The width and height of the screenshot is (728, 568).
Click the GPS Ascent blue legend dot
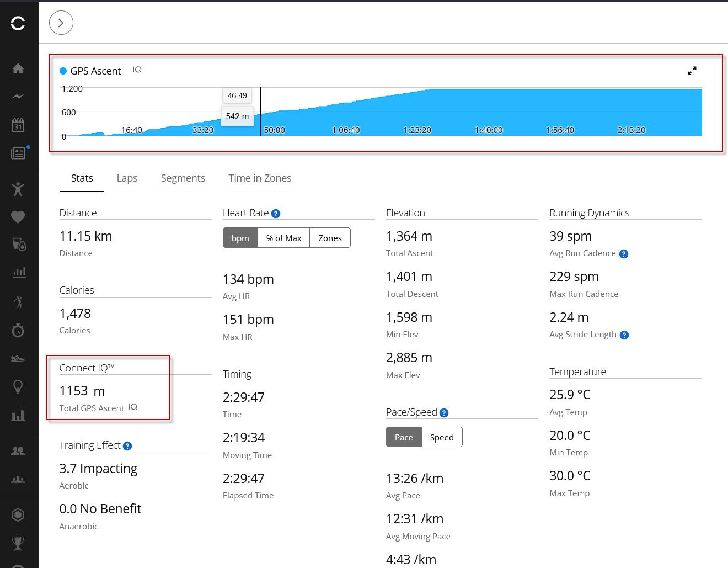click(63, 71)
